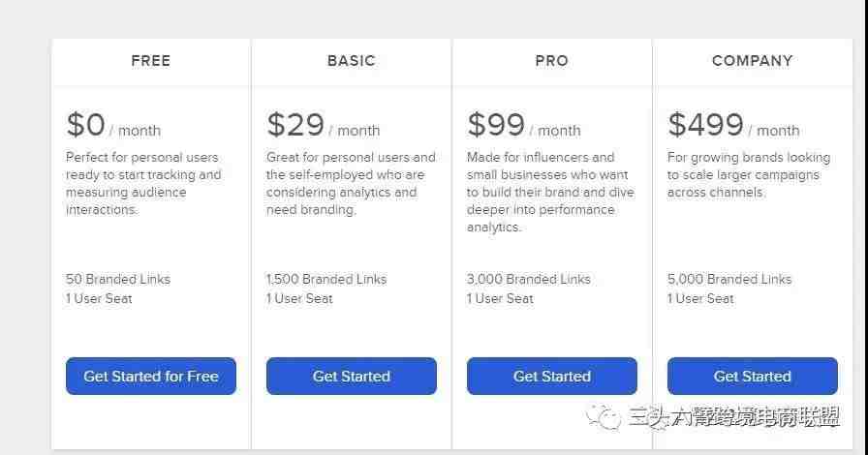Click Get Started under the Pro plan

point(551,376)
